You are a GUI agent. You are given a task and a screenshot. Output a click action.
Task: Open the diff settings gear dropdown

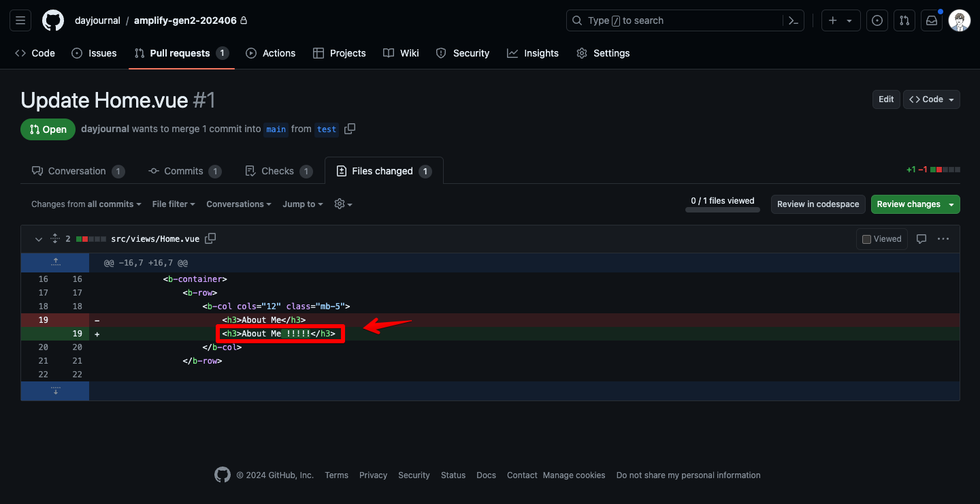coord(343,204)
